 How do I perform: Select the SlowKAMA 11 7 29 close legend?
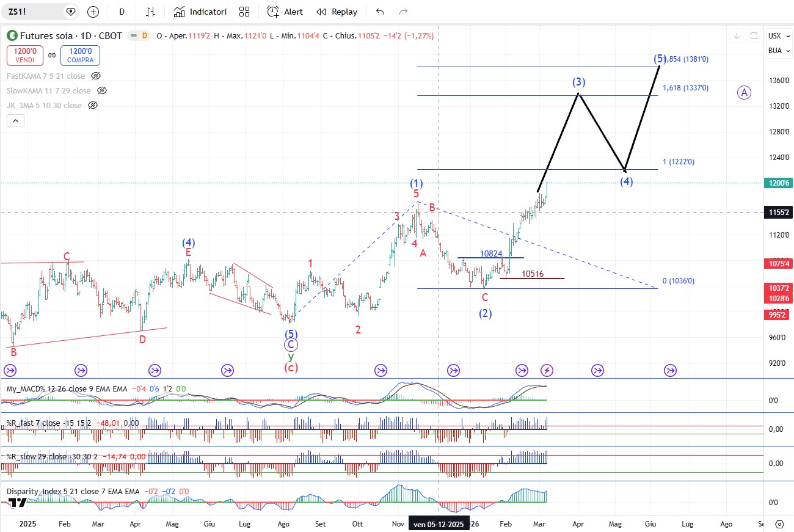pos(49,90)
